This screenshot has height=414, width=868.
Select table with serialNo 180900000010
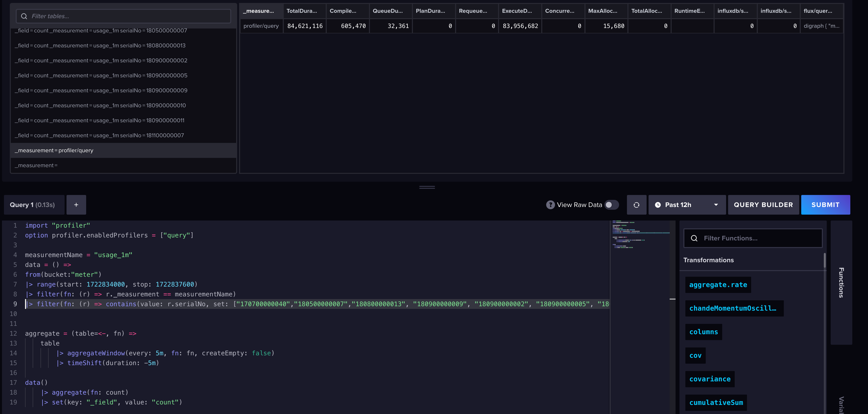(123, 106)
